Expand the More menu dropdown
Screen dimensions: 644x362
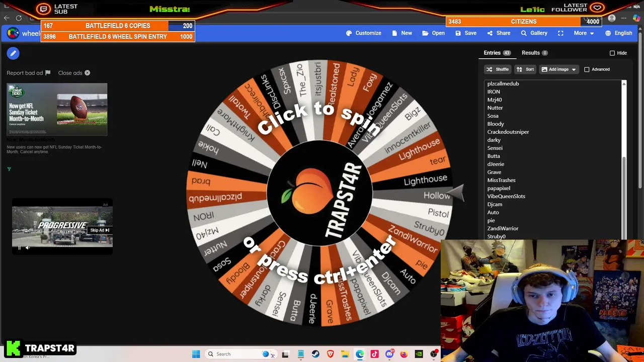click(x=584, y=33)
